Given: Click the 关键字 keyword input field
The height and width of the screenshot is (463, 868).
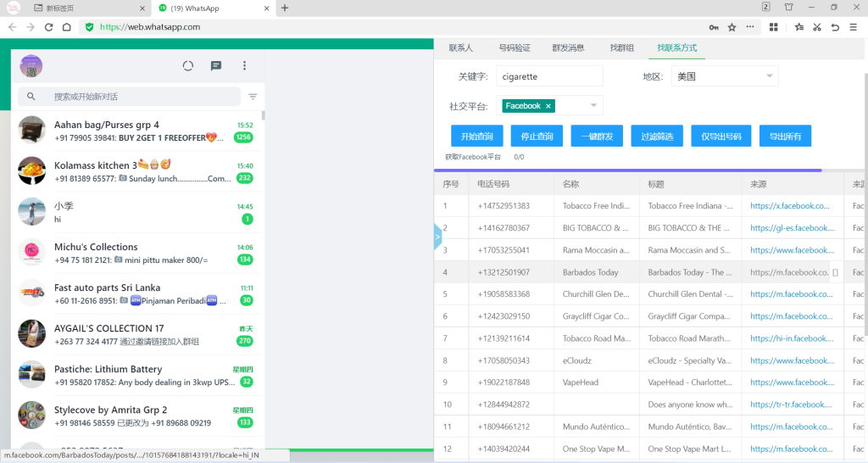Looking at the screenshot, I should coord(549,76).
